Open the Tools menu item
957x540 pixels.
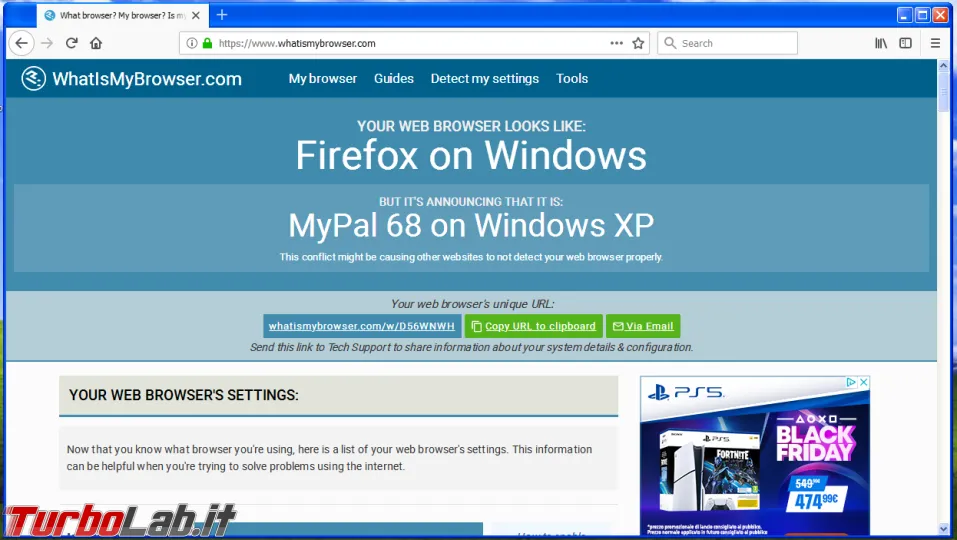pos(572,79)
